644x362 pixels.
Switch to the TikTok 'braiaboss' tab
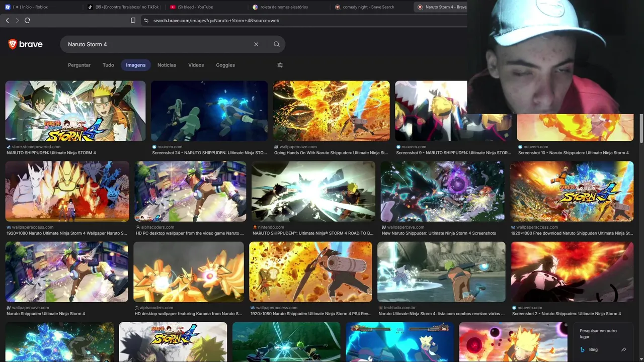[x=123, y=7]
